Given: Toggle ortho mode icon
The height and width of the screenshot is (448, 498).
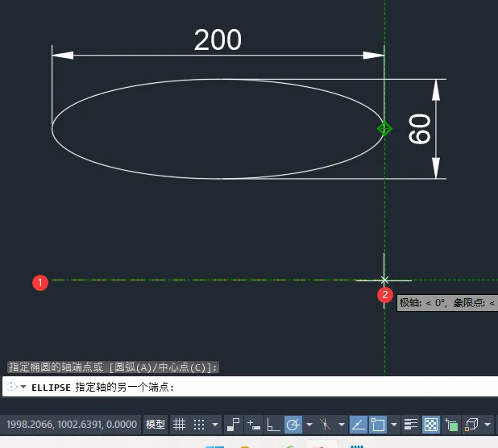Looking at the screenshot, I should coord(273,425).
